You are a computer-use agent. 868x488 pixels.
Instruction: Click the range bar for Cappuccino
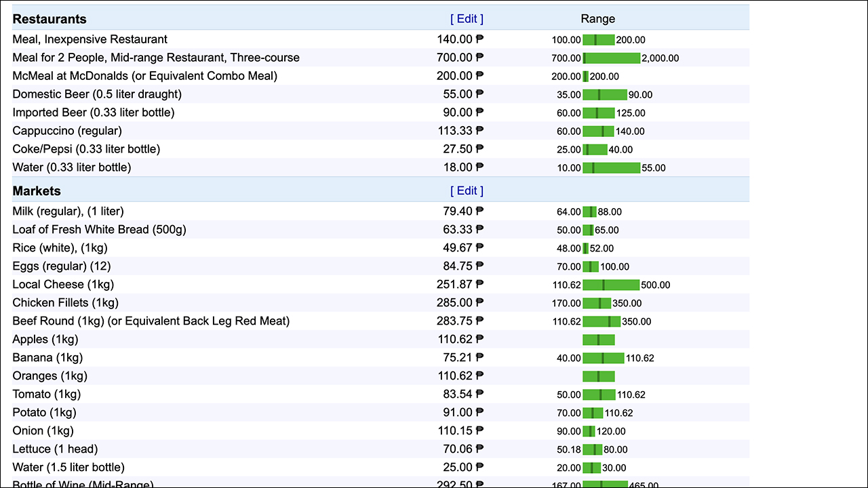pos(598,131)
